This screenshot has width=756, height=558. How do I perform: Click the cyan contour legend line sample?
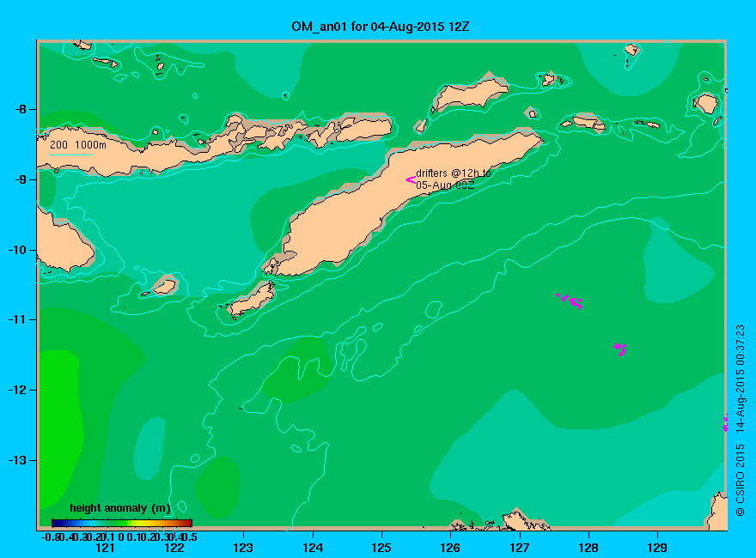(x=70, y=155)
